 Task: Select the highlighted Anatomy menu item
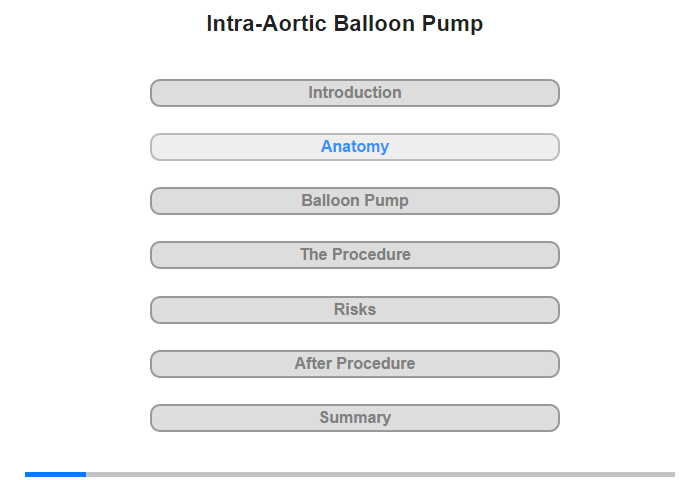pos(355,147)
